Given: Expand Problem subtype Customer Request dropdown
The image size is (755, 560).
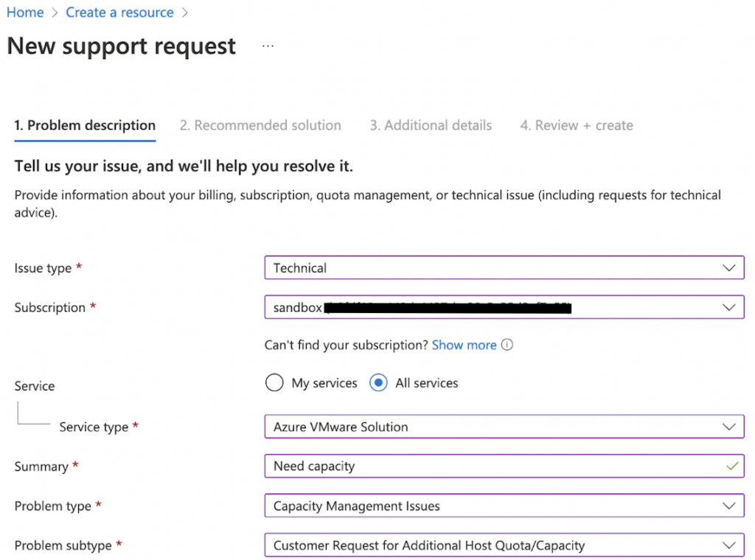Looking at the screenshot, I should (x=494, y=546).
